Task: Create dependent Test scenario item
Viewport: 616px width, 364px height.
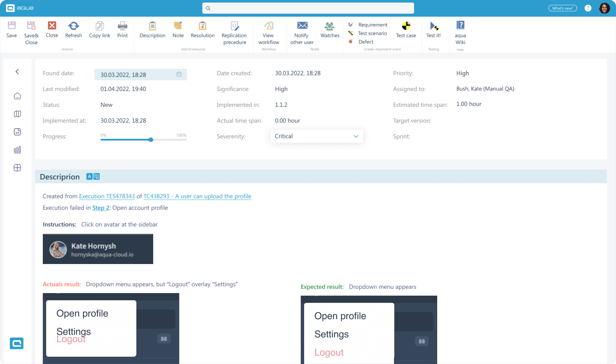Action: tap(372, 33)
